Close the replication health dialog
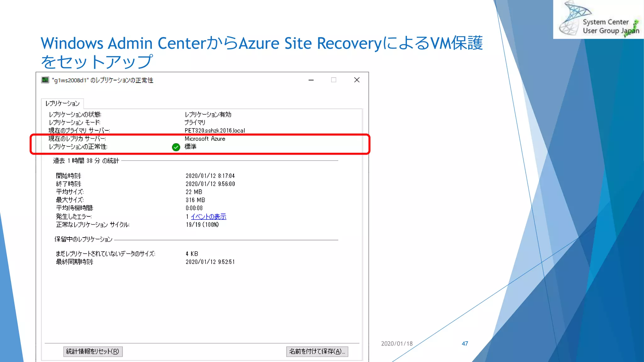The image size is (644, 362). point(357,80)
